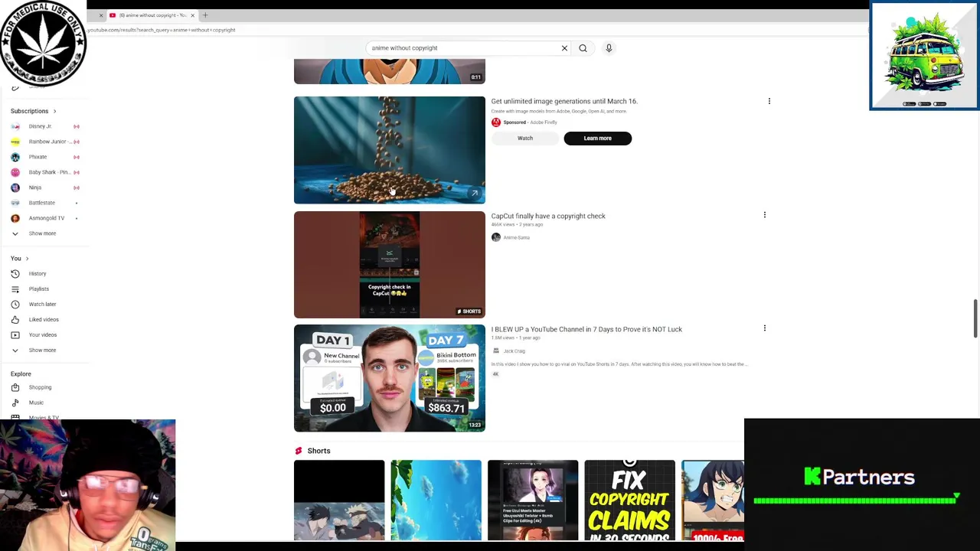Click Anime-Sama channel avatar icon
This screenshot has height=551, width=980.
click(496, 237)
